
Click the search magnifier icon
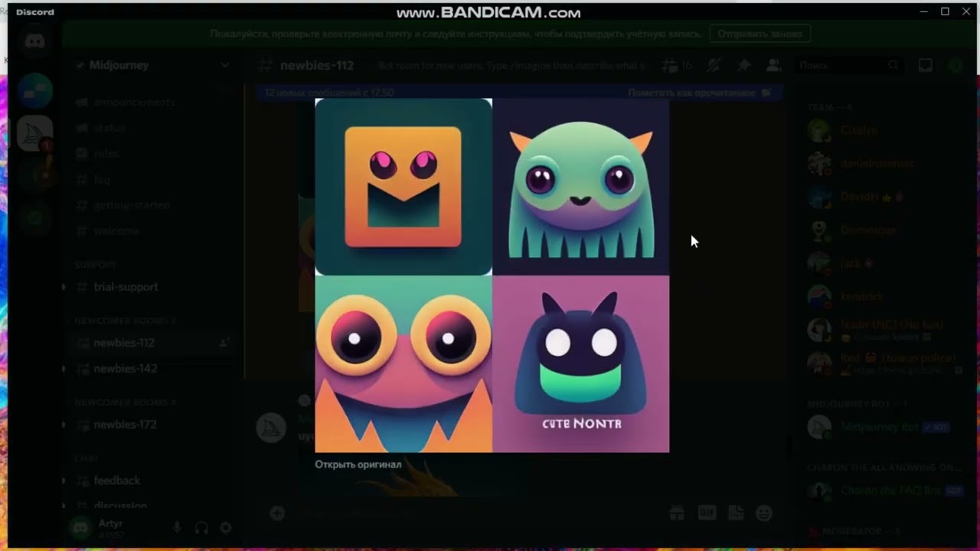893,66
